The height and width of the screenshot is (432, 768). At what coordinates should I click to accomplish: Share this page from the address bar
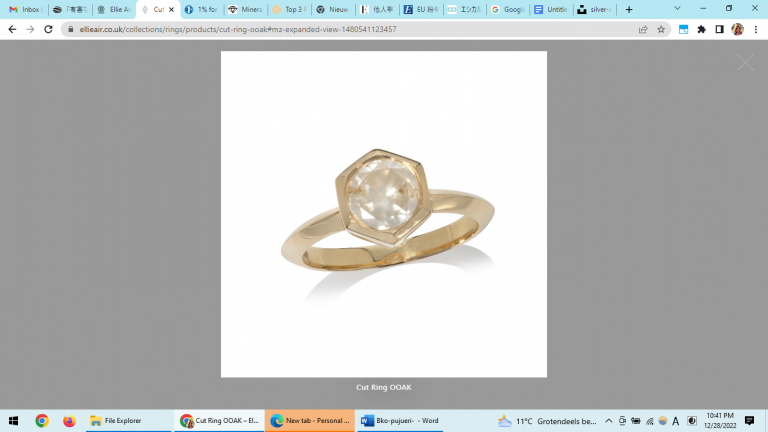coord(643,29)
